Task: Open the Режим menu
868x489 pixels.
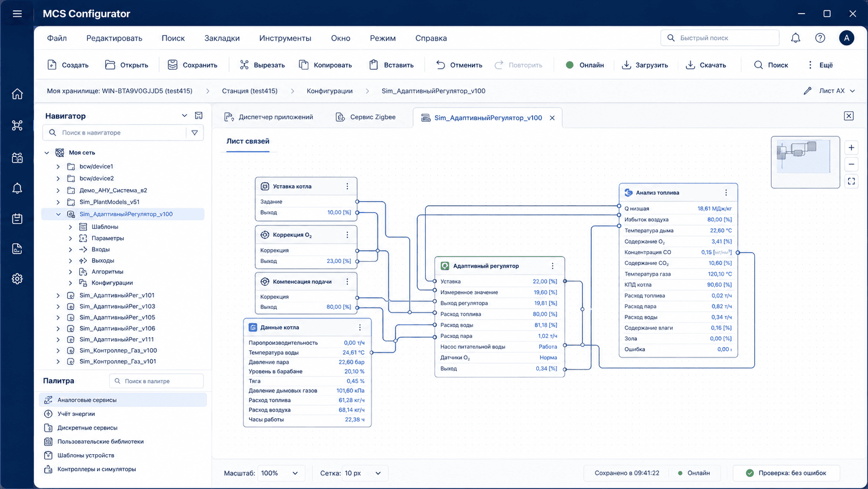Action: point(383,38)
